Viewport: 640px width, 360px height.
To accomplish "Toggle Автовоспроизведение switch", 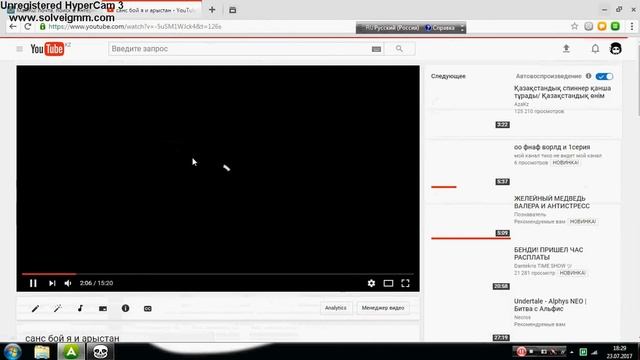I will (x=604, y=76).
